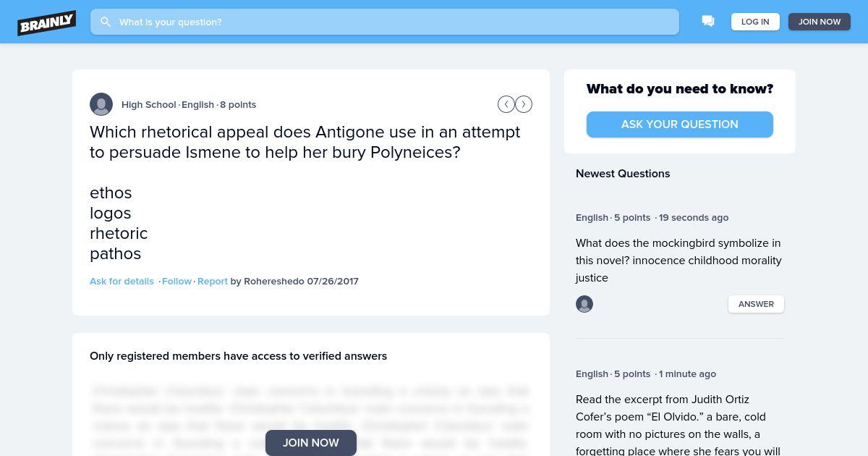
Task: Click JOIN NOW in header
Action: pos(820,22)
